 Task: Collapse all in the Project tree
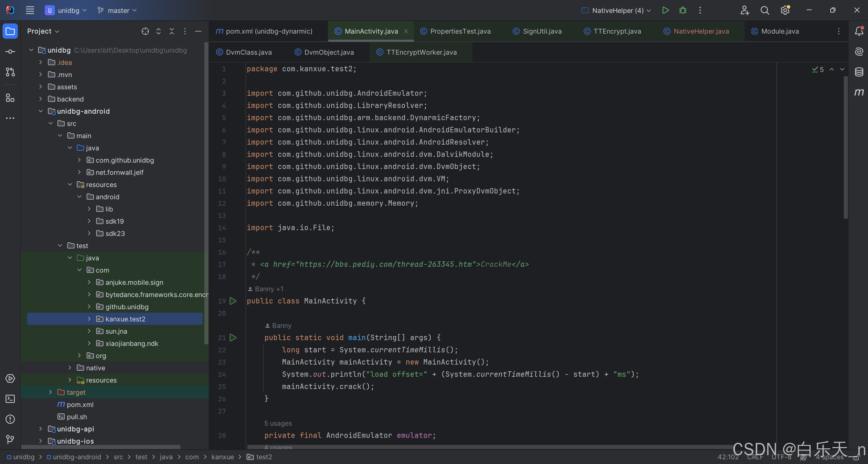172,31
